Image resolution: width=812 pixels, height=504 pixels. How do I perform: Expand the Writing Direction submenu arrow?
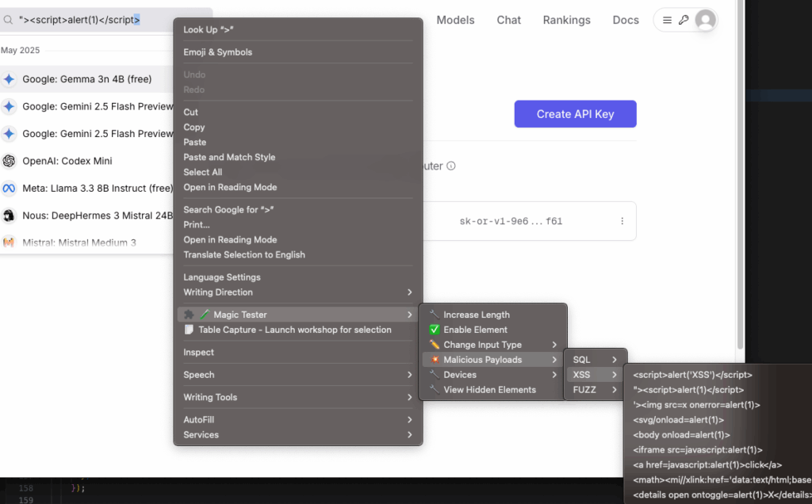410,292
